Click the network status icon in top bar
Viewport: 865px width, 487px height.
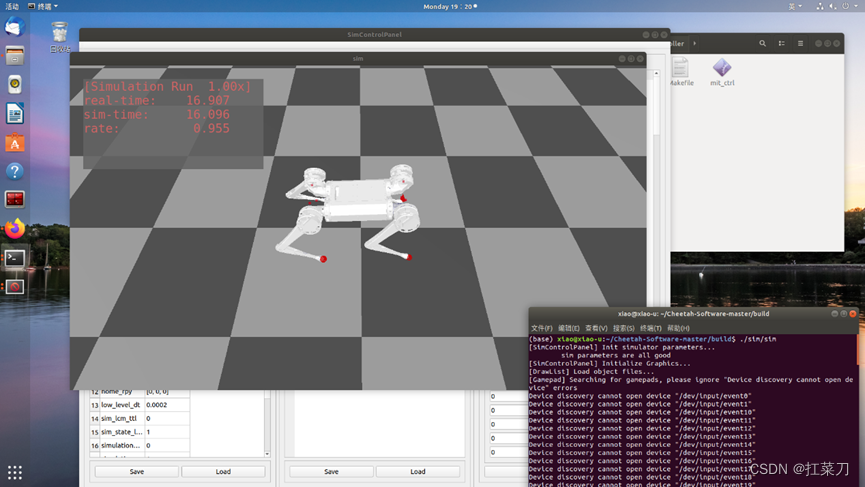820,6
